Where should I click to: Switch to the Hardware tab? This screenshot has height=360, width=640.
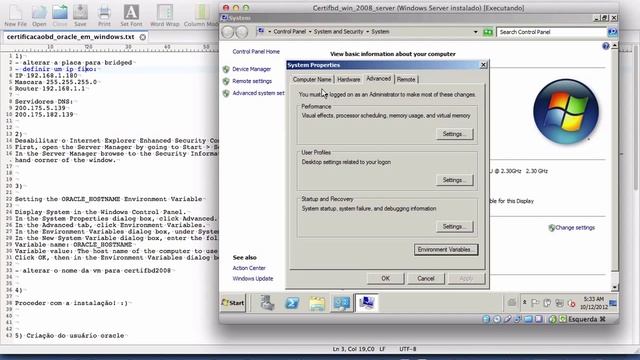click(x=349, y=80)
